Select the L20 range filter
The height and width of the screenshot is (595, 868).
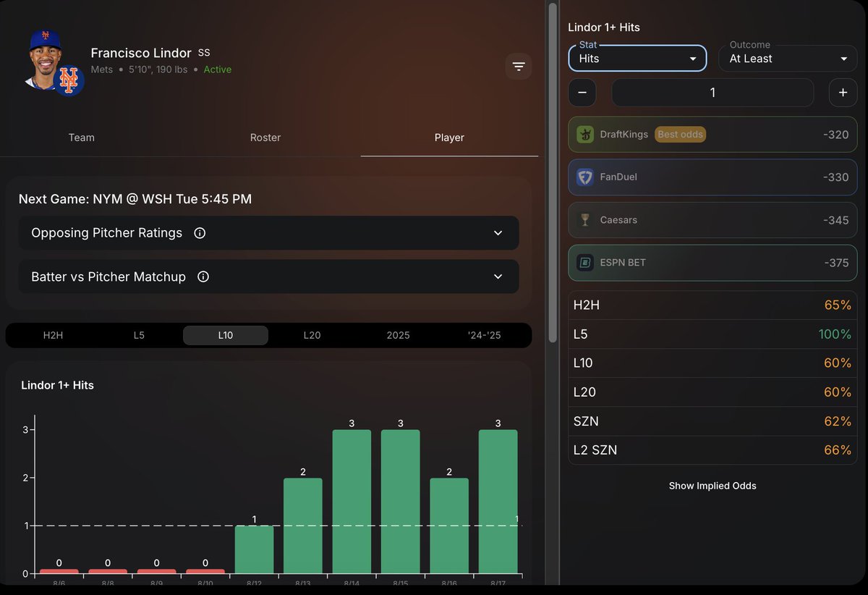click(x=312, y=335)
